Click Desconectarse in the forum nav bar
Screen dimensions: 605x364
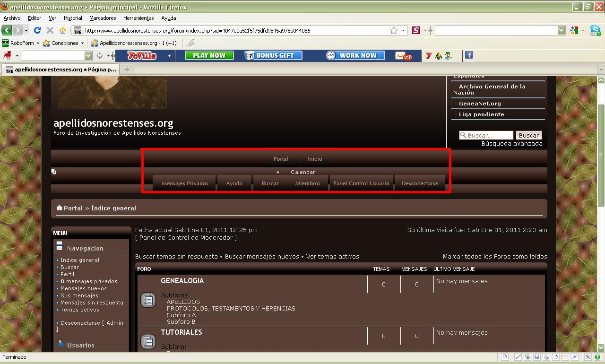[420, 183]
